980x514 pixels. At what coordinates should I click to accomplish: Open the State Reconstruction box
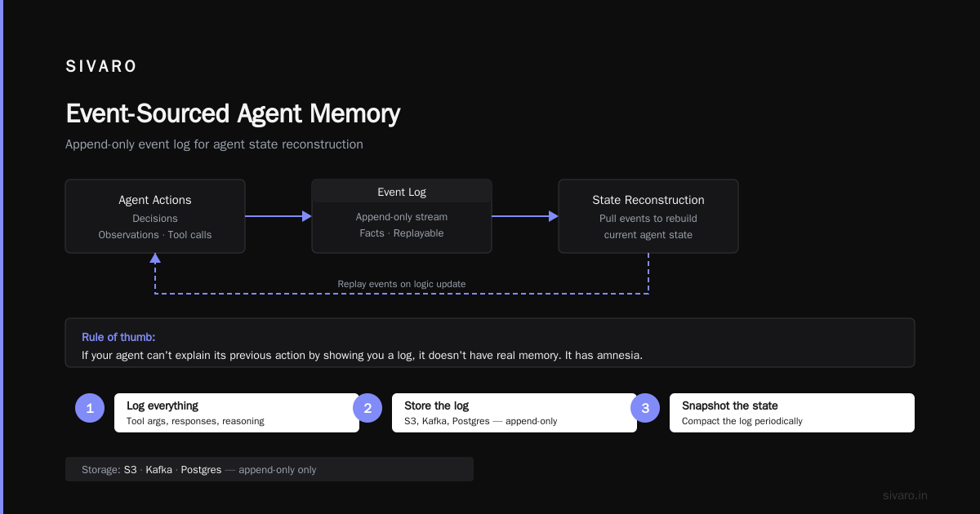(x=648, y=216)
